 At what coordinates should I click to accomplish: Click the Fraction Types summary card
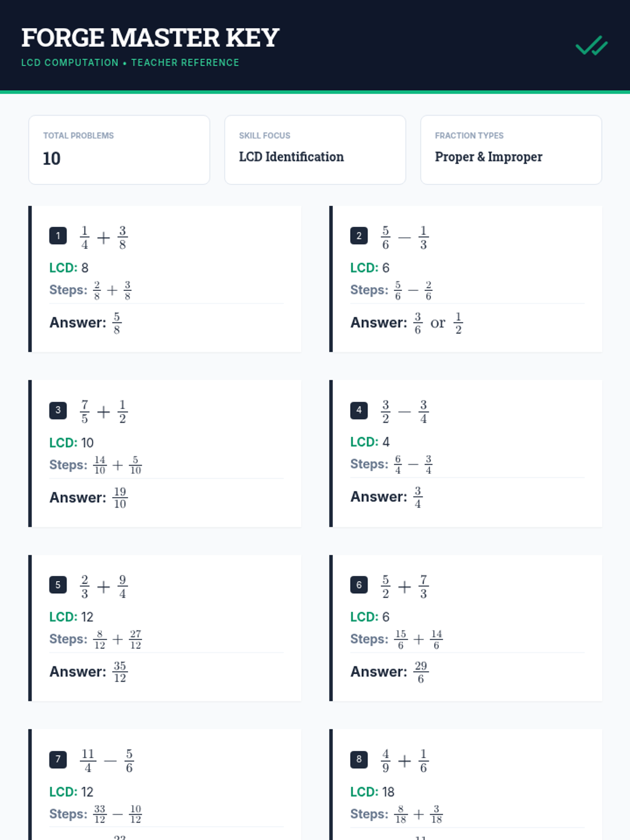pyautogui.click(x=511, y=150)
